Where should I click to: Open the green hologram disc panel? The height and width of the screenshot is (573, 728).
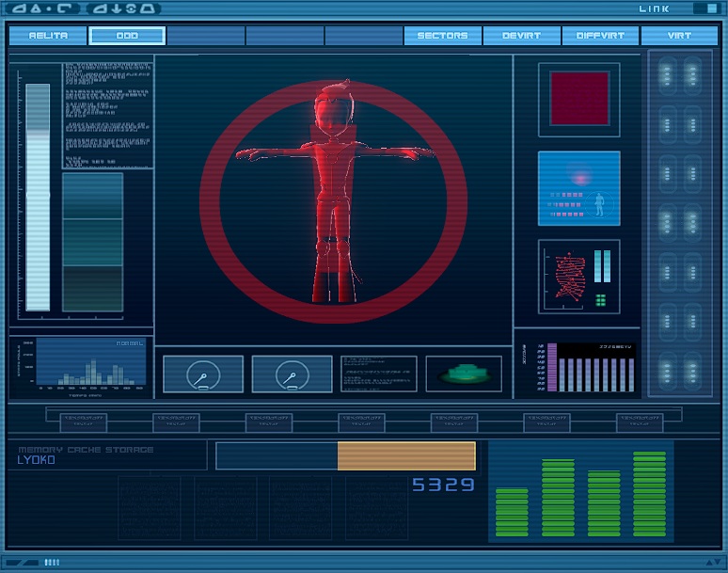point(464,374)
